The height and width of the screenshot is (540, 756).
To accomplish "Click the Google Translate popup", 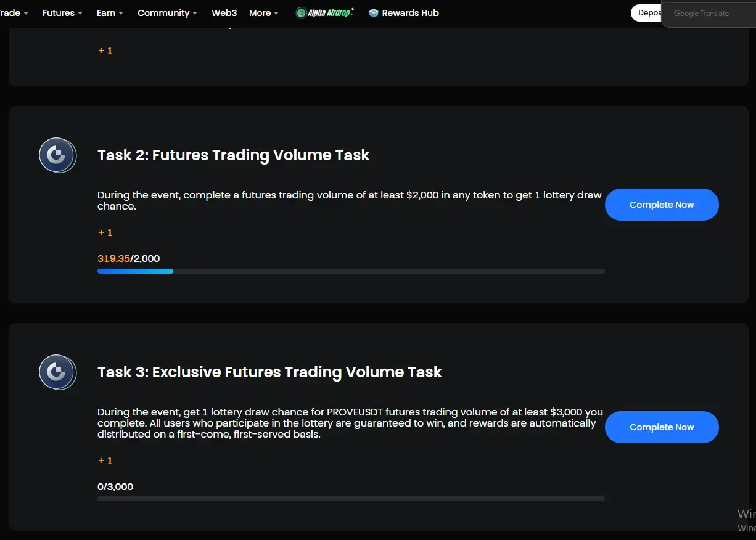I will (709, 14).
